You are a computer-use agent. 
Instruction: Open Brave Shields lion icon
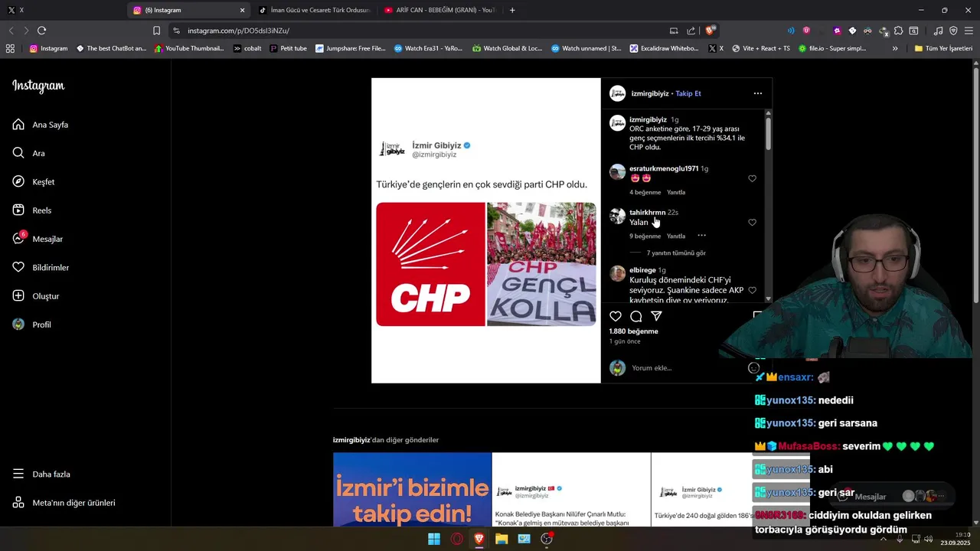(x=710, y=31)
